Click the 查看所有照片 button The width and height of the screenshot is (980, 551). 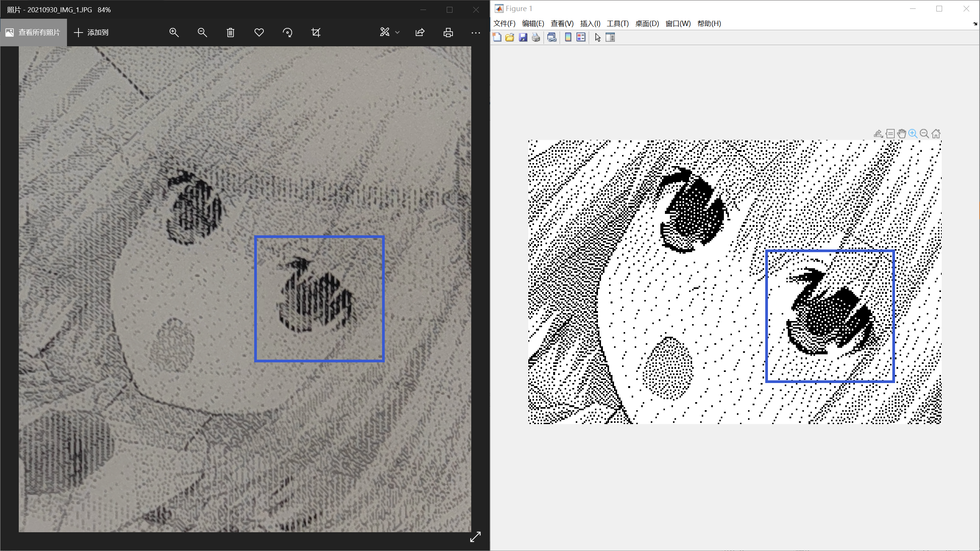coord(33,33)
